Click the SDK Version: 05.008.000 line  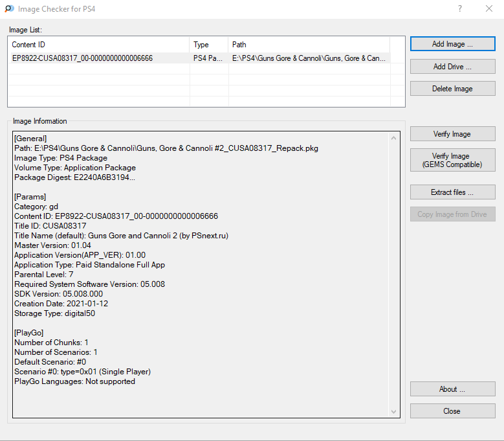[x=58, y=294]
